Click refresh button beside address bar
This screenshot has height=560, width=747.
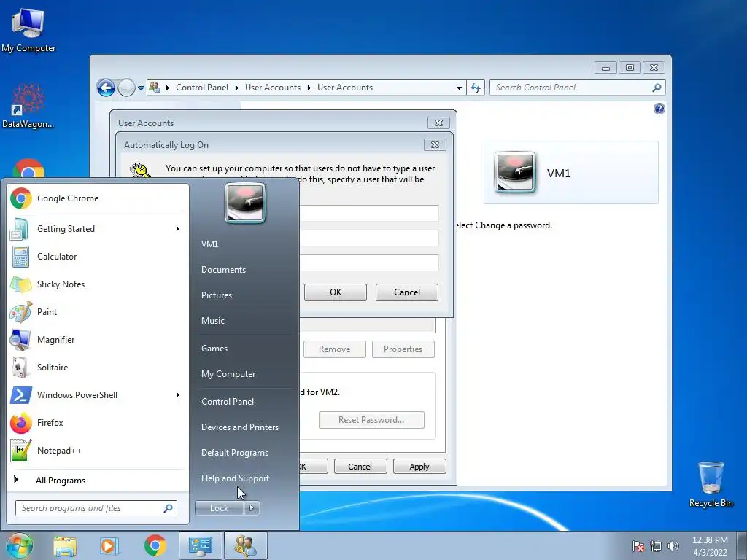[x=476, y=87]
